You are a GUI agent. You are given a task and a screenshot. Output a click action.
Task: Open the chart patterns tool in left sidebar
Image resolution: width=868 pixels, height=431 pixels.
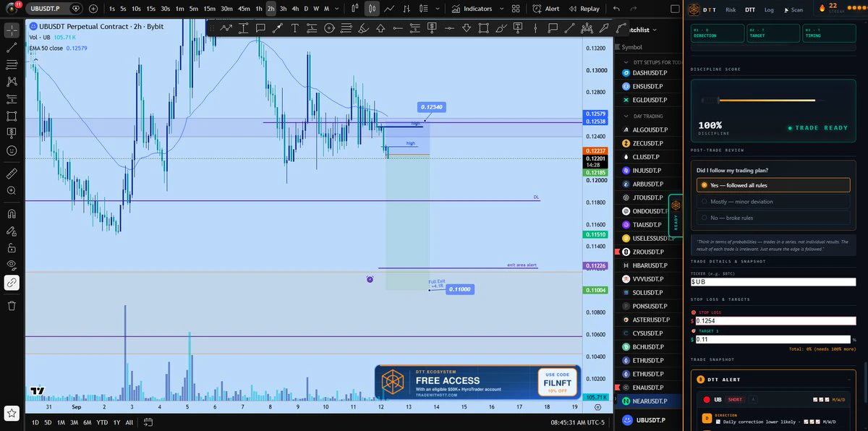click(x=12, y=82)
